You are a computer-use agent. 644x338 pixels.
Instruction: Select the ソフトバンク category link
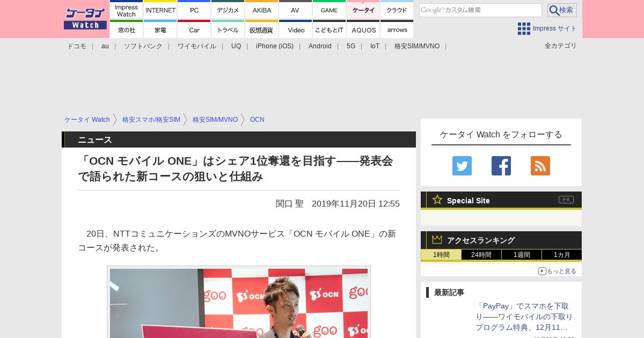tap(143, 46)
